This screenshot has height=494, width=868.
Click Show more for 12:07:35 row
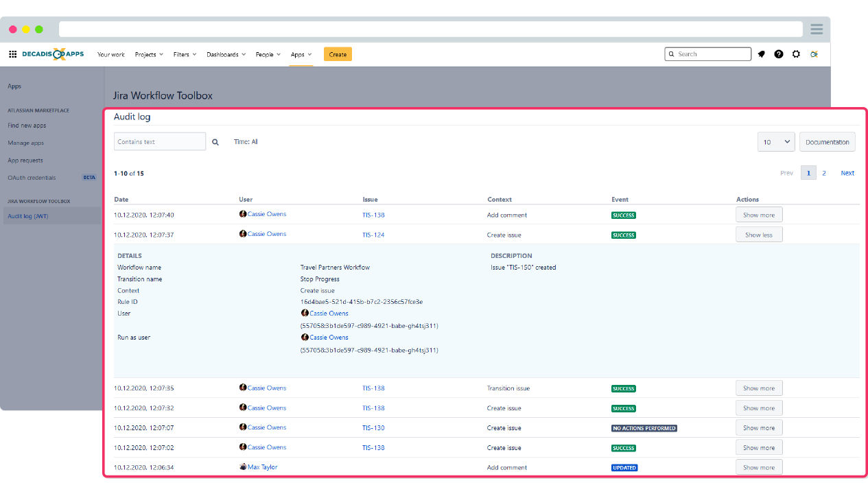pyautogui.click(x=759, y=388)
